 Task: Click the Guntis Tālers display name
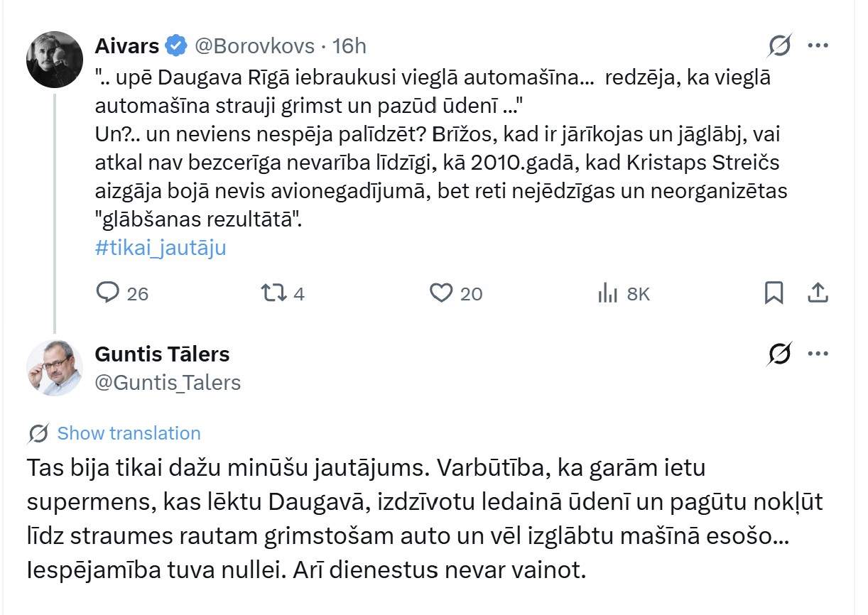point(162,354)
